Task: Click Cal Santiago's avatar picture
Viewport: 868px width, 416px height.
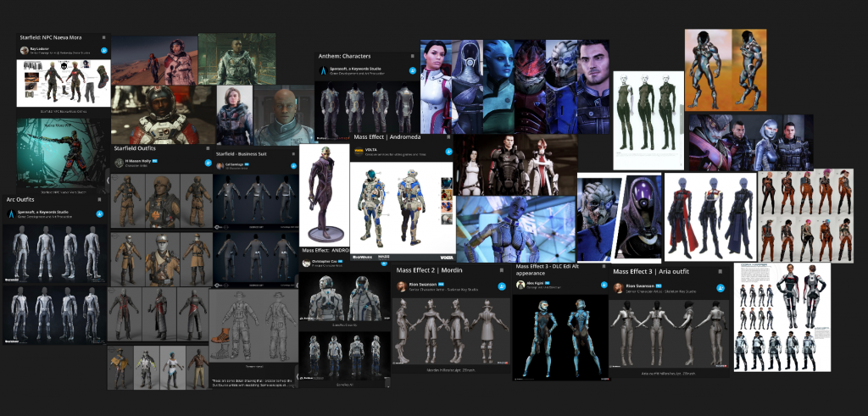Action: (220, 165)
